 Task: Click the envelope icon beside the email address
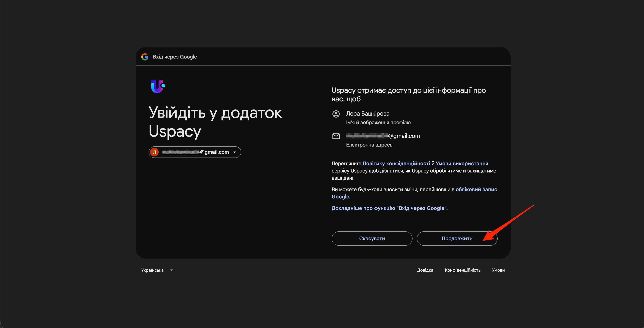click(x=336, y=136)
